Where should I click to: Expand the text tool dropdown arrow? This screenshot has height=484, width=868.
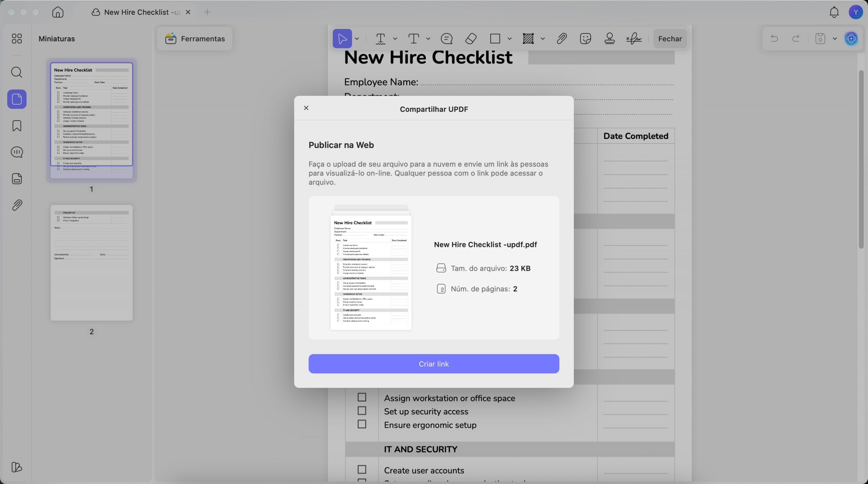point(428,39)
